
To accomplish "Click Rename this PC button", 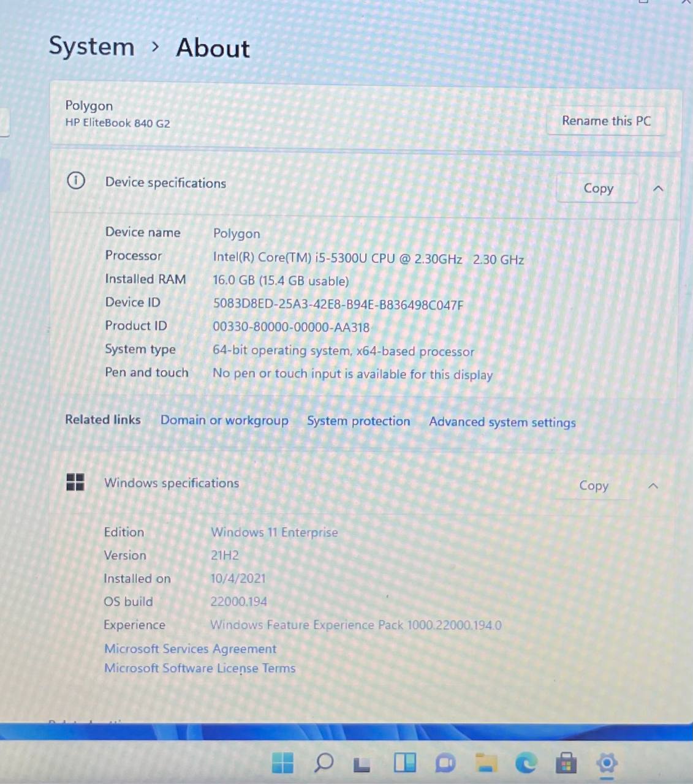I will click(x=606, y=121).
